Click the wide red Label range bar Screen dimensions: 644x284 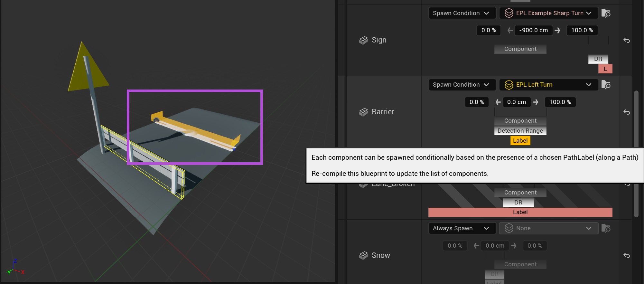tap(520, 212)
